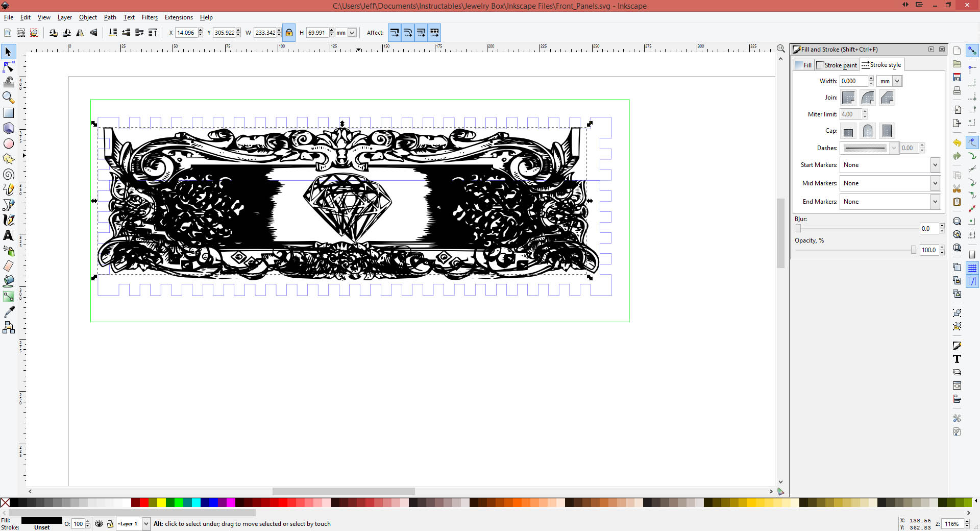Select the Spray tool
The image size is (980, 531).
[8, 251]
